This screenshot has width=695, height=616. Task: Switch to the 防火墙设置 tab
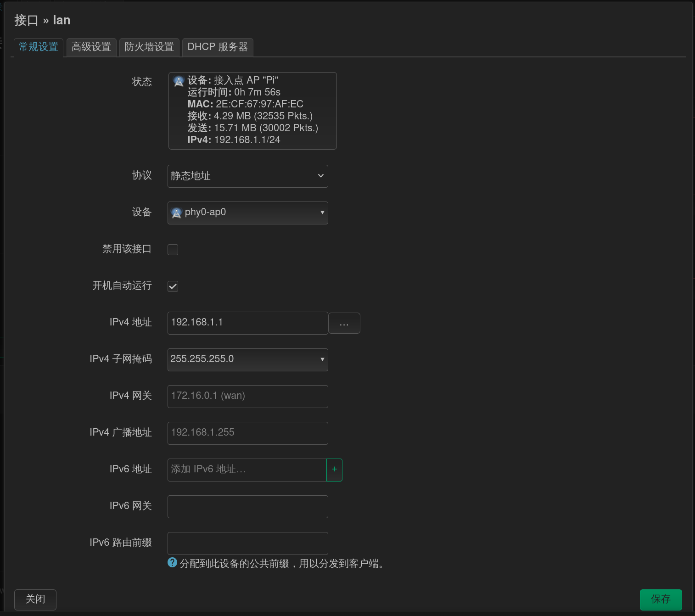coord(149,47)
